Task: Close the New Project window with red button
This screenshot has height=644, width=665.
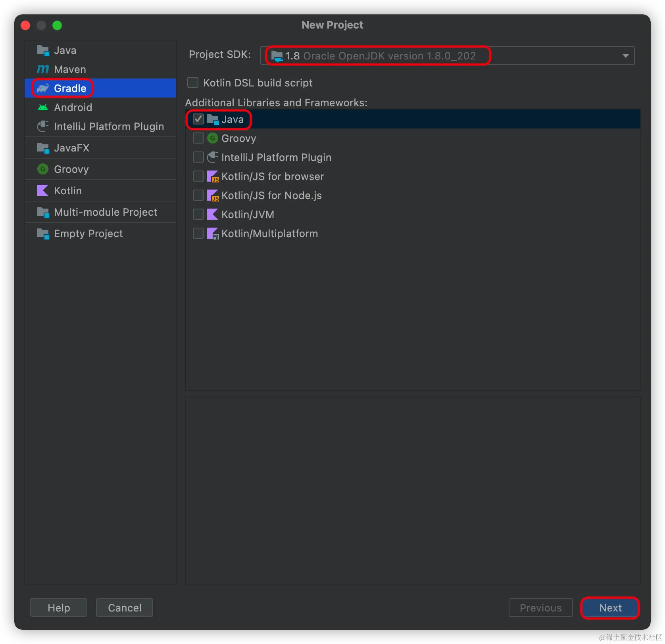Action: [26, 25]
